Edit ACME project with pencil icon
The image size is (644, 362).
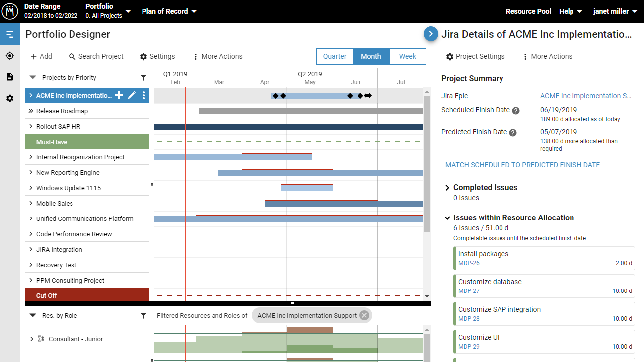click(132, 95)
